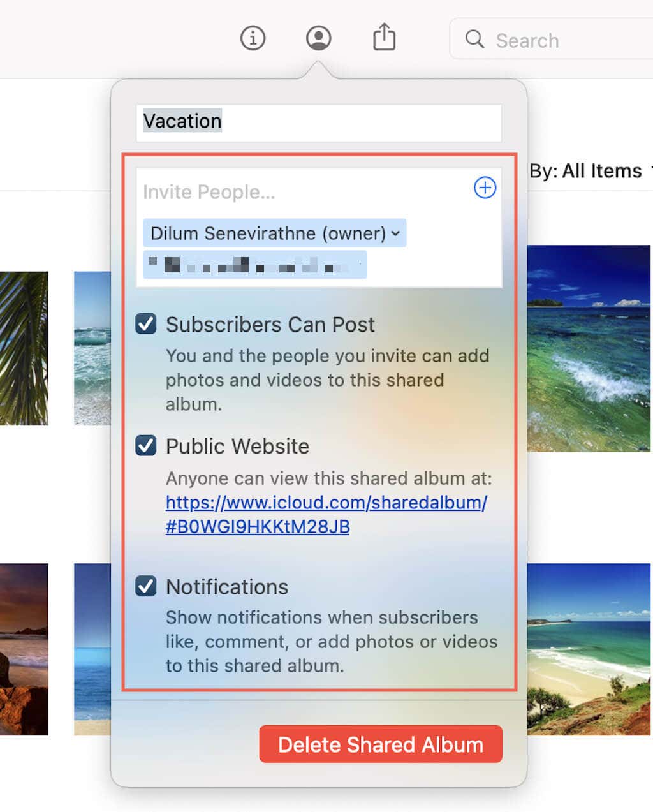
Task: Expand Dilum Senevirathne owner dropdown
Action: (x=274, y=233)
